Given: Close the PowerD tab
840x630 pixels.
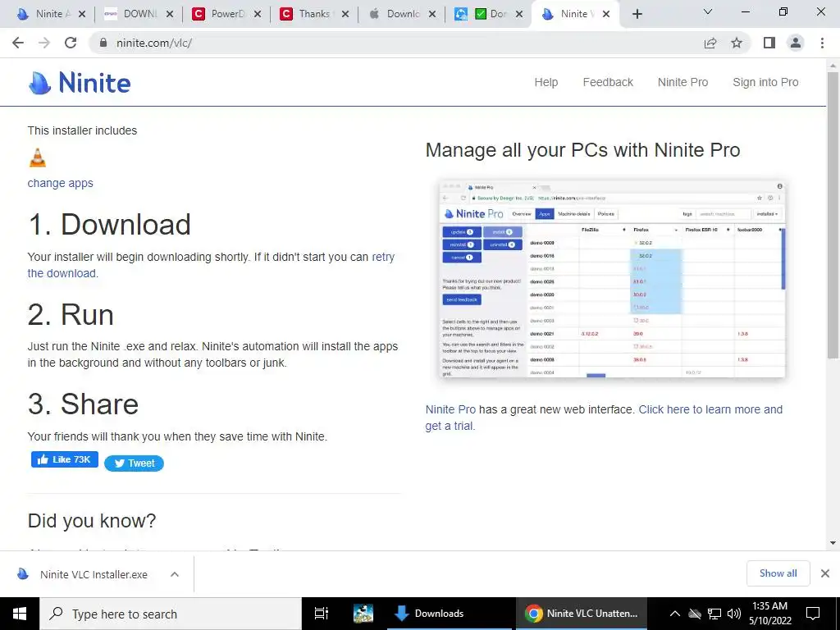Looking at the screenshot, I should pos(258,14).
